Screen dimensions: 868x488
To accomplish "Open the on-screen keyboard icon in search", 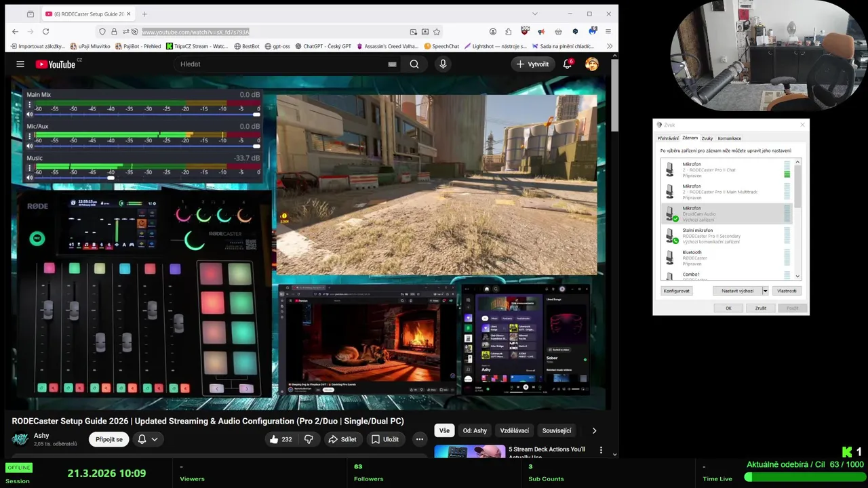I will (x=392, y=64).
